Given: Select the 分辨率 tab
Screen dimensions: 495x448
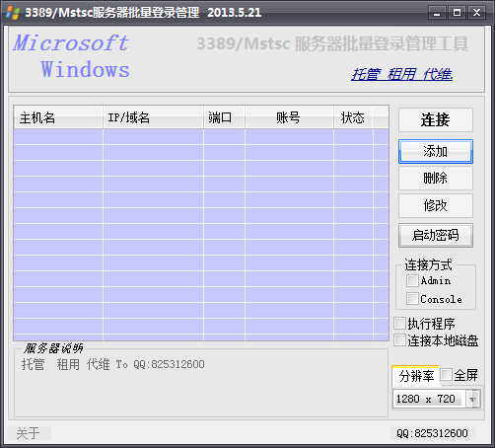Looking at the screenshot, I should pos(416,376).
